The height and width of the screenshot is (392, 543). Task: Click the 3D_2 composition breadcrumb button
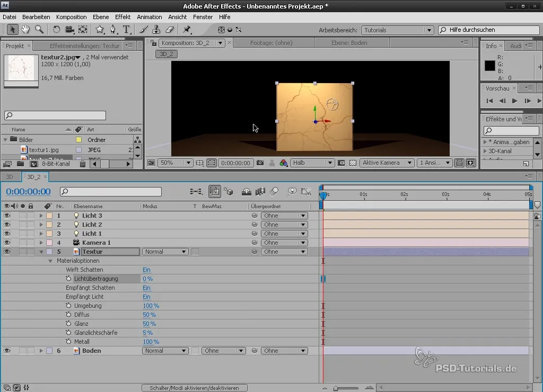167,54
